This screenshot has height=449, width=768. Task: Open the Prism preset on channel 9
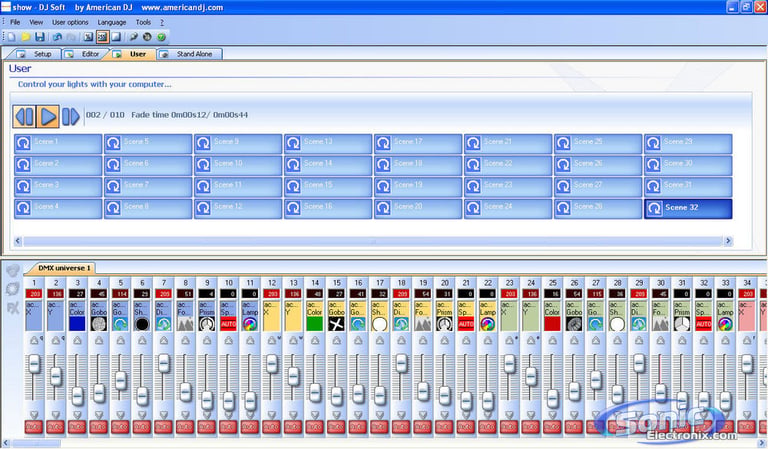[x=207, y=324]
